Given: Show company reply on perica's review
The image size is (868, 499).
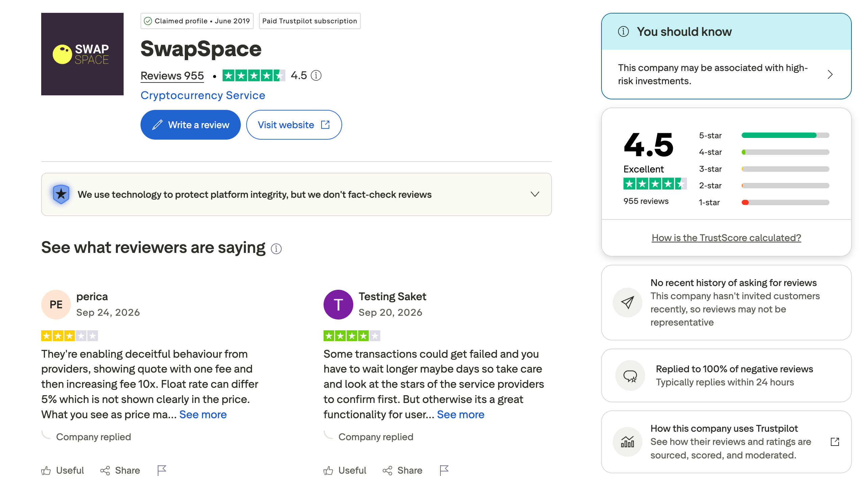Looking at the screenshot, I should (93, 437).
